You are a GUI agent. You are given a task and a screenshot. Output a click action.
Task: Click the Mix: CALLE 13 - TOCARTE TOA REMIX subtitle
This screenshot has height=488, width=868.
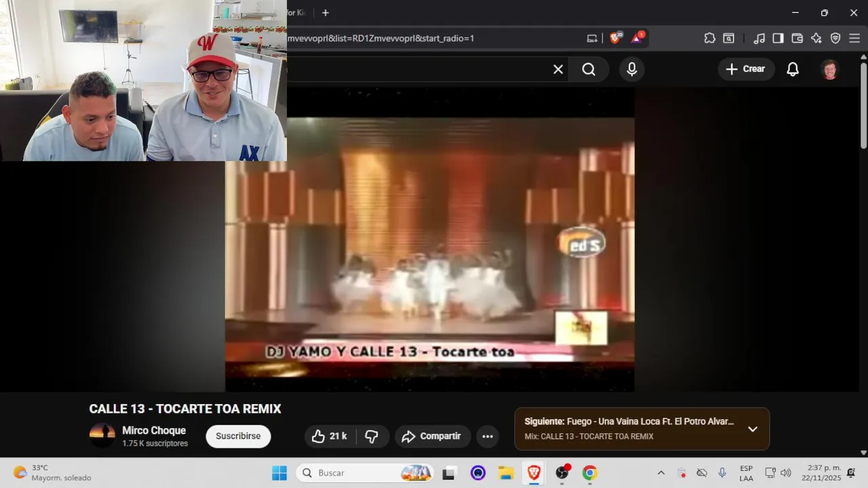point(589,436)
